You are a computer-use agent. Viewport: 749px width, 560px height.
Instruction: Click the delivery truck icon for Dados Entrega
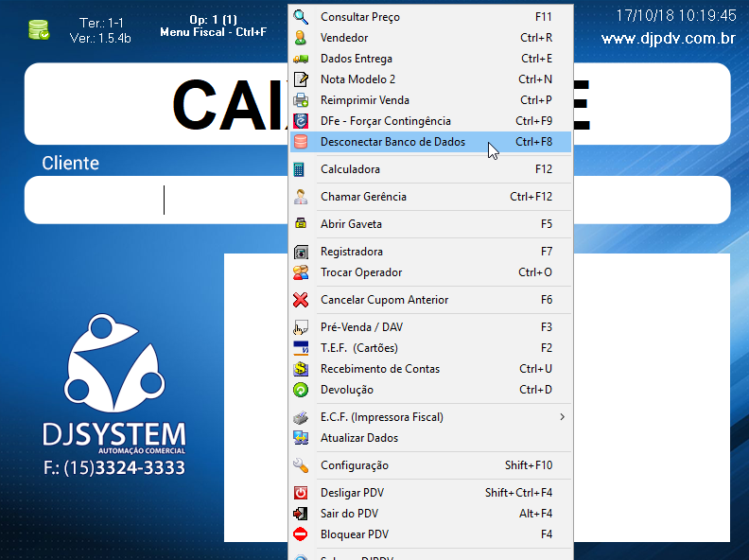pyautogui.click(x=301, y=59)
